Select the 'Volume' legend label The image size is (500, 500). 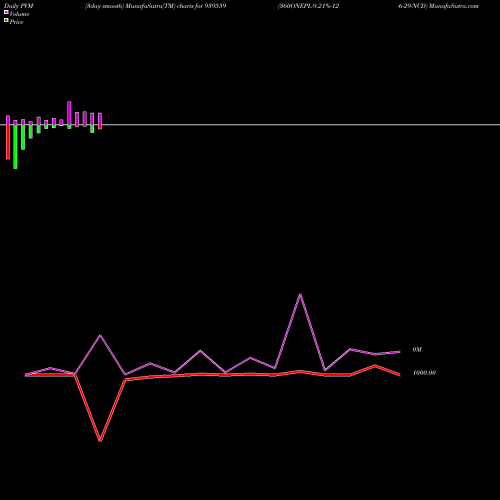click(x=19, y=14)
